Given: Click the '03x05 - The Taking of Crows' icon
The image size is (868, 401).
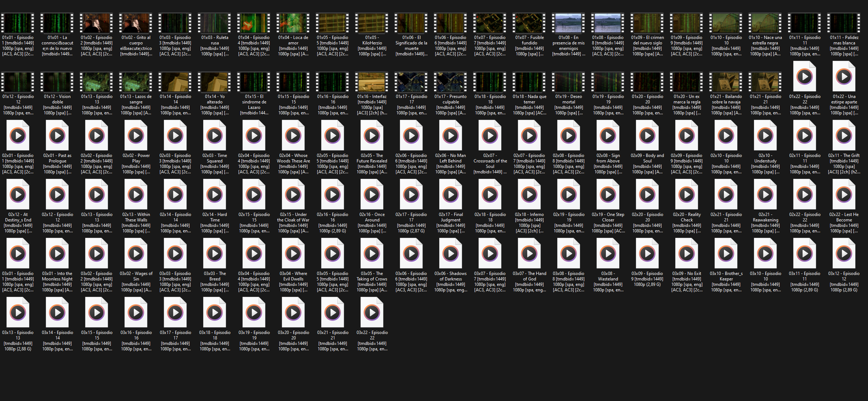Looking at the screenshot, I should click(x=372, y=253).
